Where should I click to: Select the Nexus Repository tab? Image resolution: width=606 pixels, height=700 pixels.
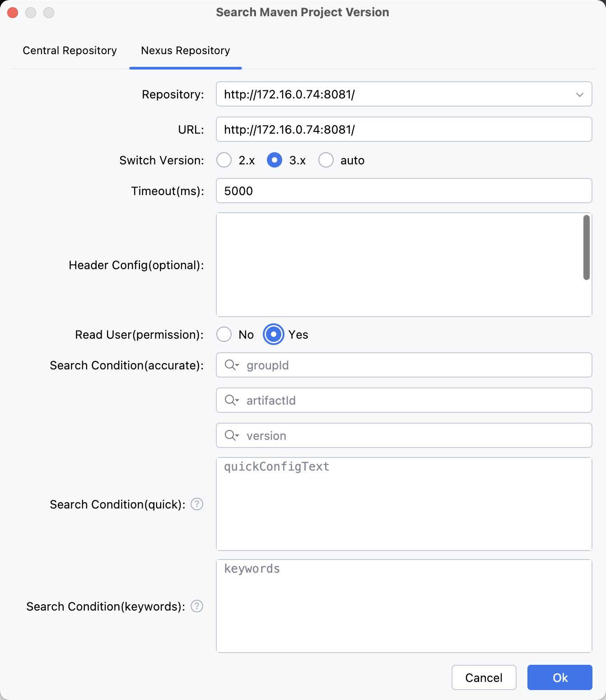click(186, 51)
